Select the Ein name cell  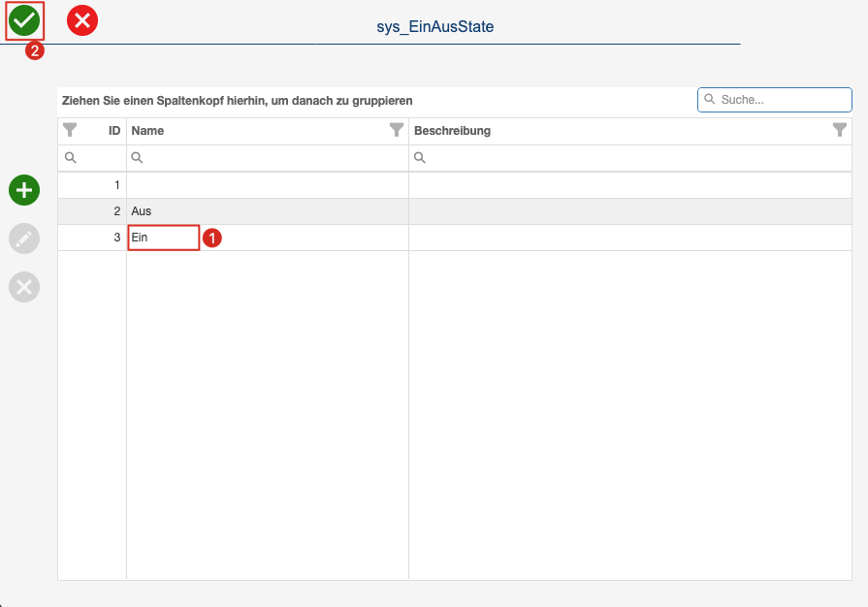coord(163,238)
